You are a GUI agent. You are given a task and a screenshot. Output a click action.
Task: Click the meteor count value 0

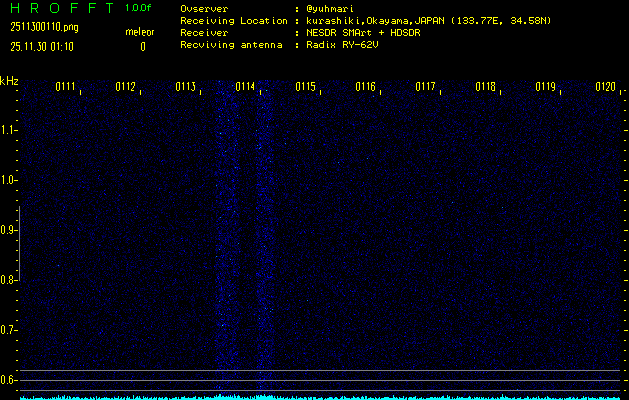click(x=142, y=46)
